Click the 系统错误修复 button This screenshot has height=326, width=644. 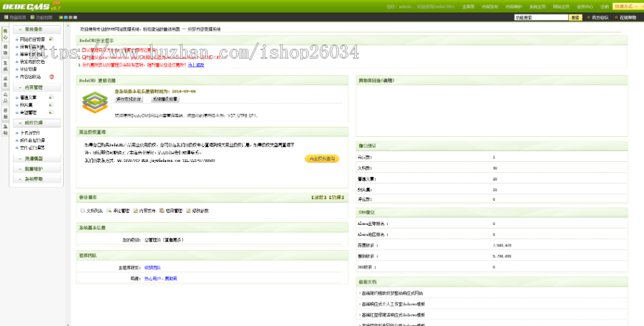165,99
